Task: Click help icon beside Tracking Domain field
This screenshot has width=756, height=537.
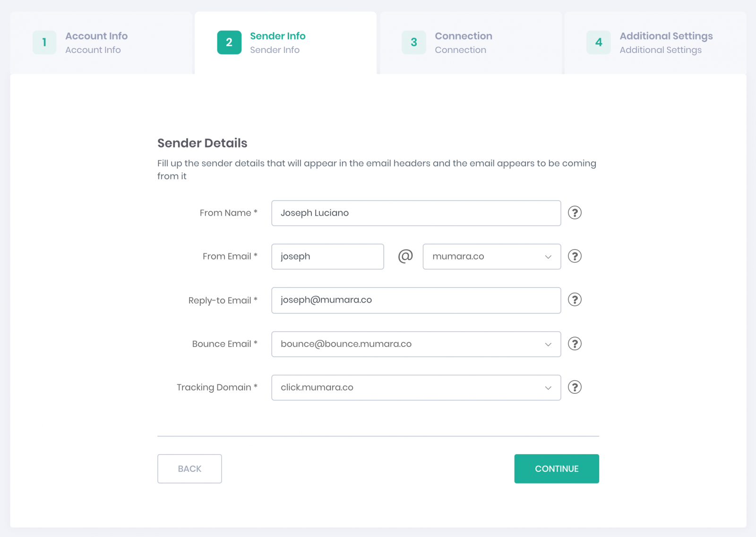Action: pos(575,387)
